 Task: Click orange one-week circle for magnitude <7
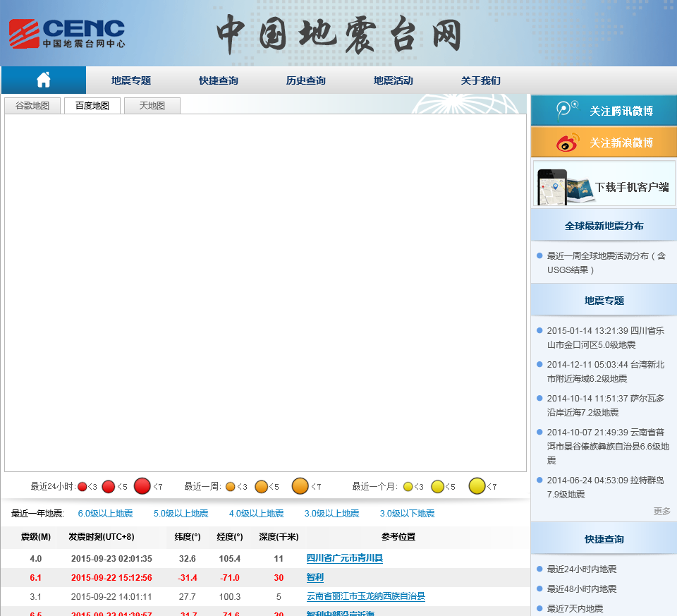tap(300, 486)
